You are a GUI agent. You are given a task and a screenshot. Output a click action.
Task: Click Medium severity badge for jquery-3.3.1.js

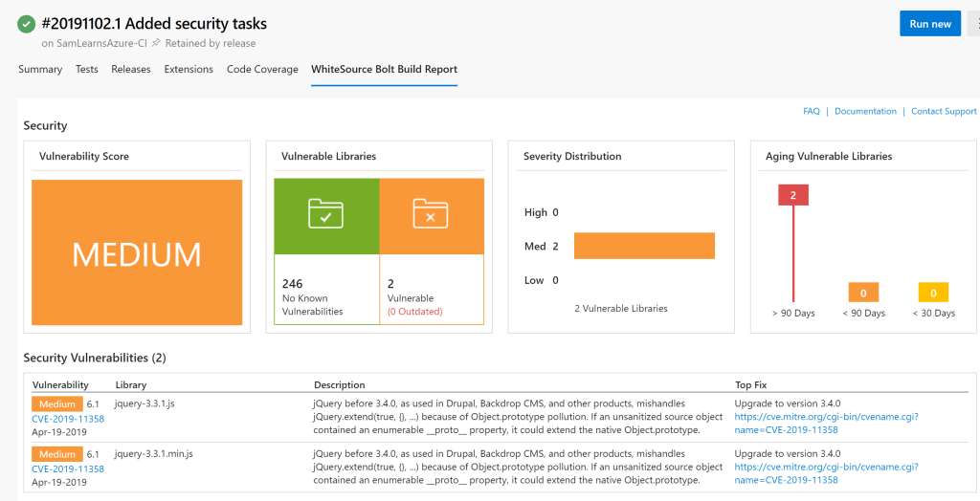point(57,404)
